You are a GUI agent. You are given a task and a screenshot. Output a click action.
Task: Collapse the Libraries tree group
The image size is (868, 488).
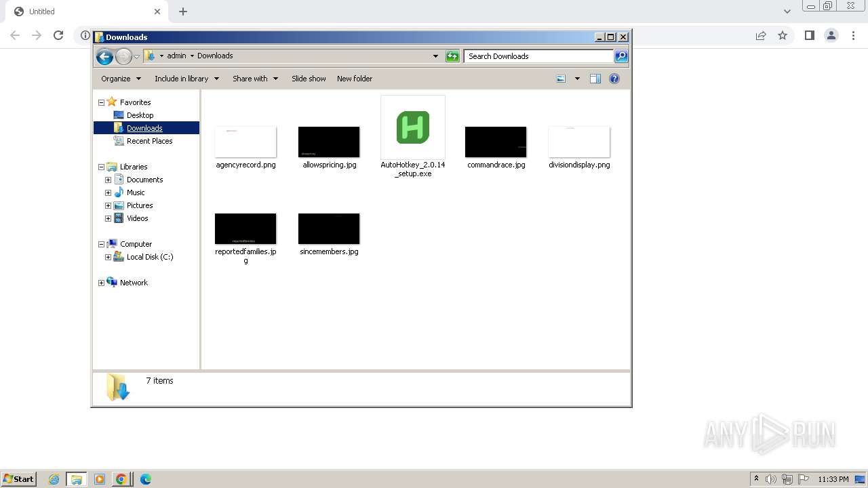point(101,167)
